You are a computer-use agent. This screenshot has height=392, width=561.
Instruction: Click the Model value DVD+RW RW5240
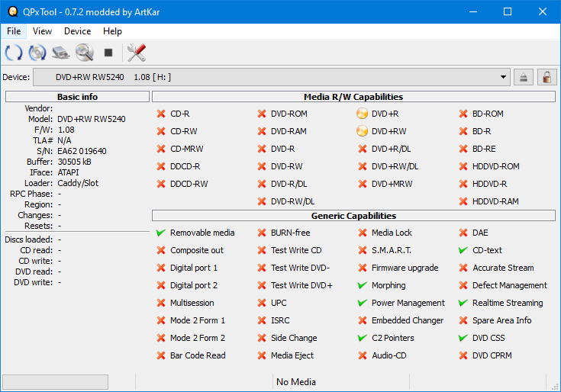point(92,119)
